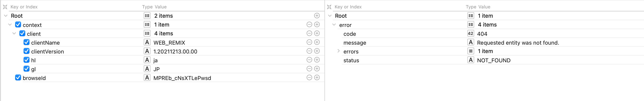Click the collapse-all icon in left panel header

point(5,7)
